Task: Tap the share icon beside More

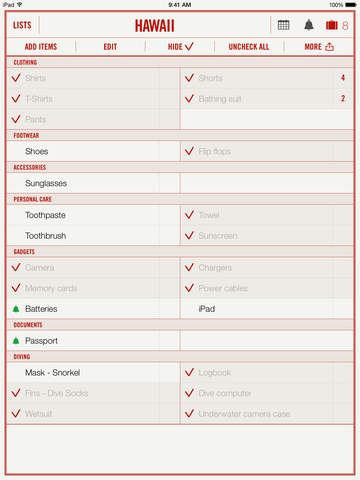Action: coord(329,47)
